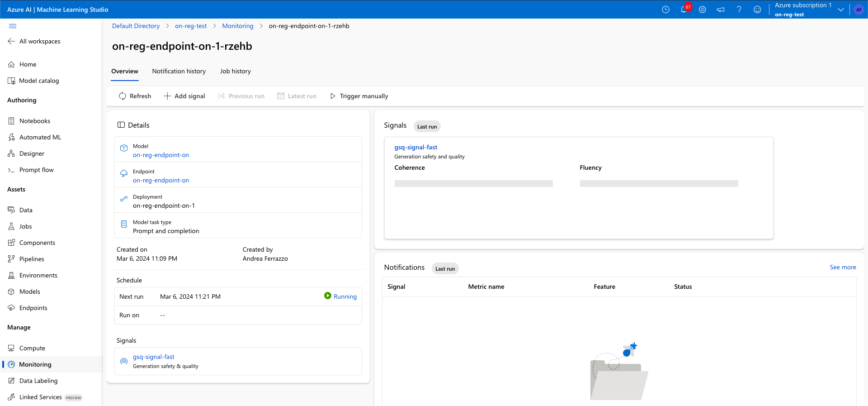
Task: Open Pipelines icon in sidebar
Action: click(x=11, y=259)
